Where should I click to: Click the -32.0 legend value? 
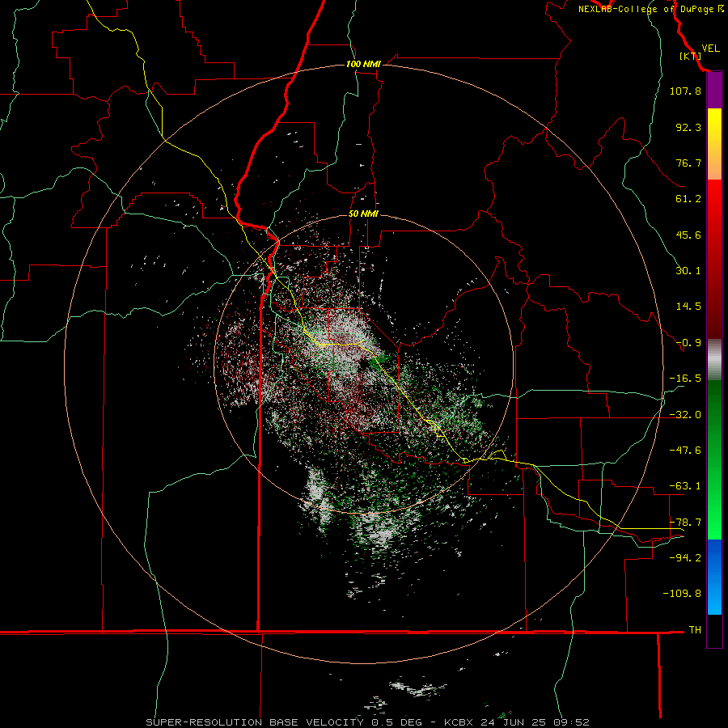(685, 415)
